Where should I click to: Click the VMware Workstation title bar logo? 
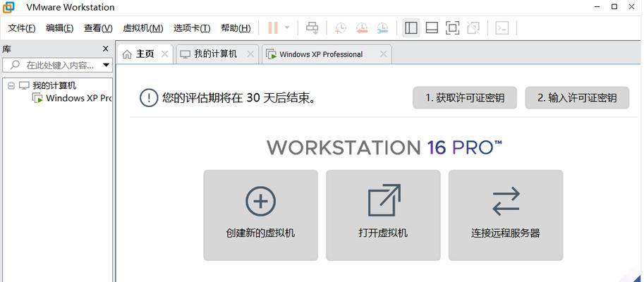(9, 7)
